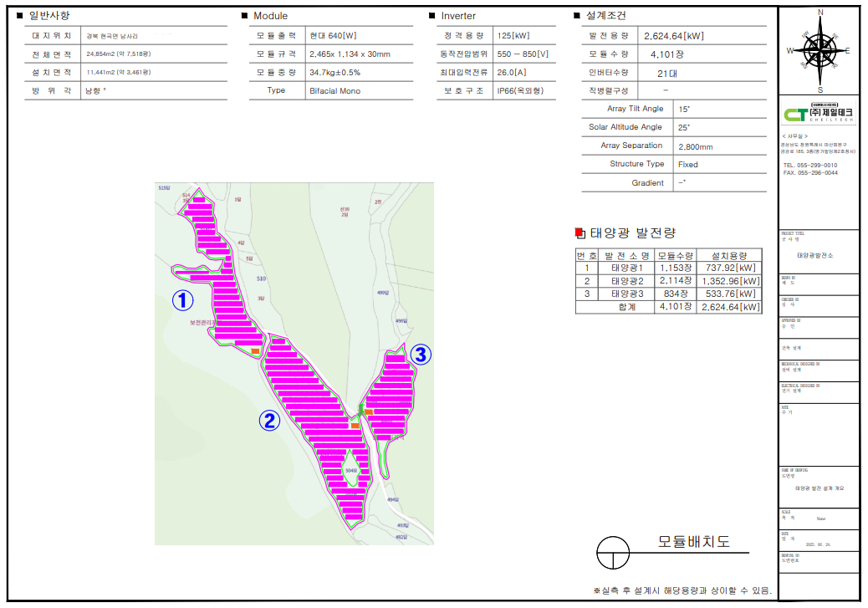868x608 pixels.
Task: Click the orange inverter box in array 3
Action: (369, 412)
